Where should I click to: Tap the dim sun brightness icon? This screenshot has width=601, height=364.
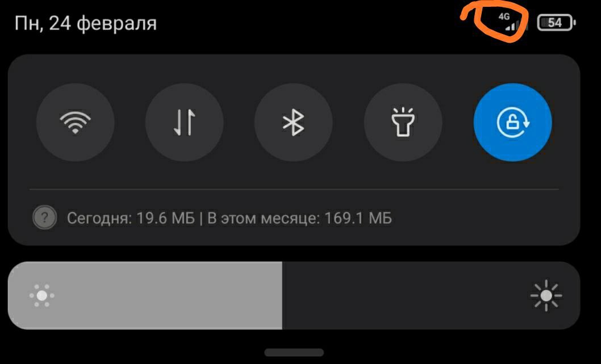[x=42, y=295]
